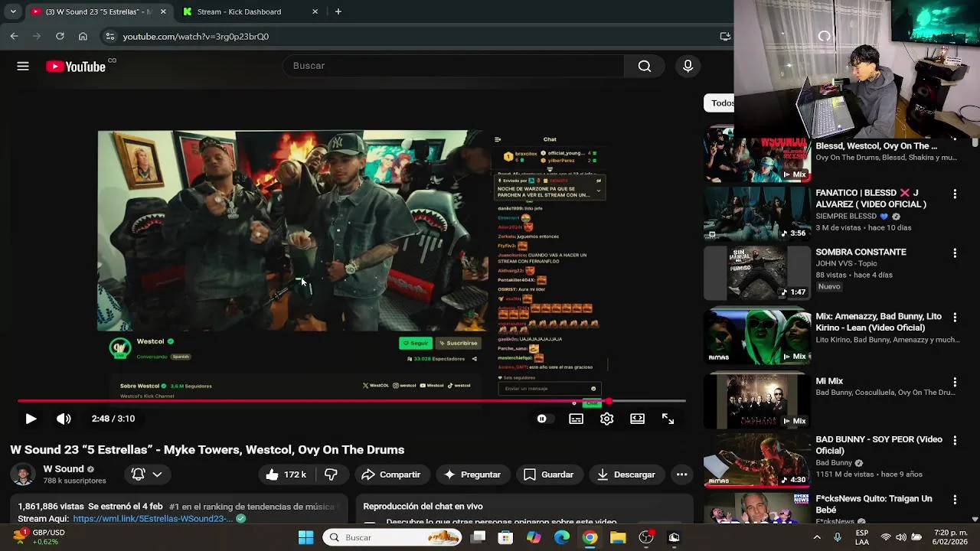Go back in browser history
This screenshot has width=980, height=551.
pyautogui.click(x=14, y=36)
